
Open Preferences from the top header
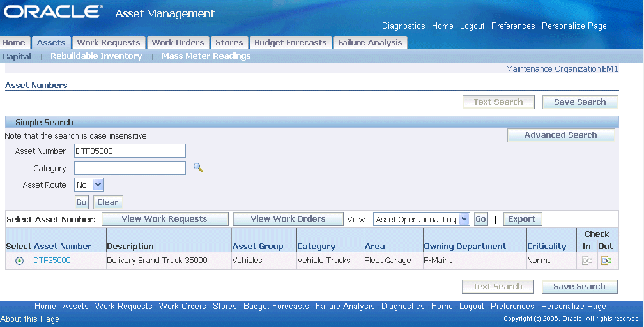click(513, 26)
